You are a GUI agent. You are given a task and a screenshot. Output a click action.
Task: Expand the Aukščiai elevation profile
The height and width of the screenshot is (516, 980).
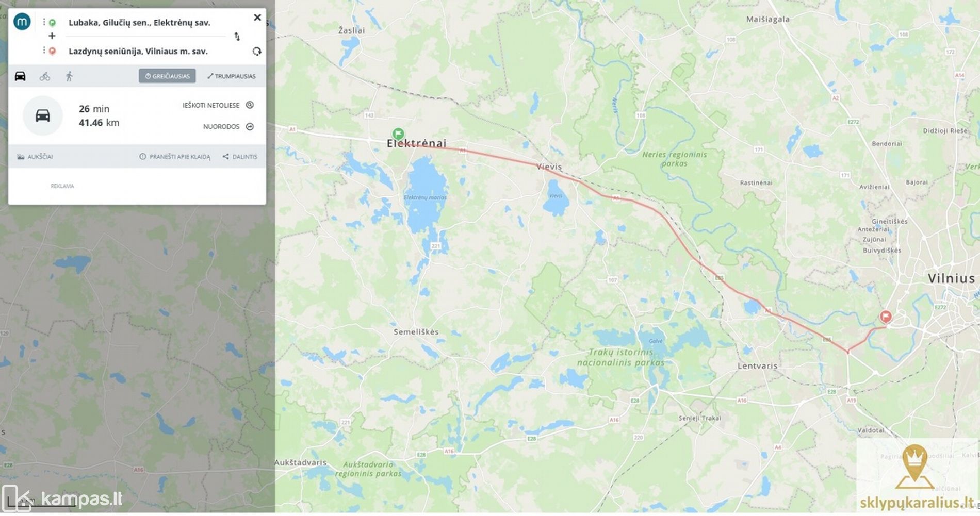point(35,157)
